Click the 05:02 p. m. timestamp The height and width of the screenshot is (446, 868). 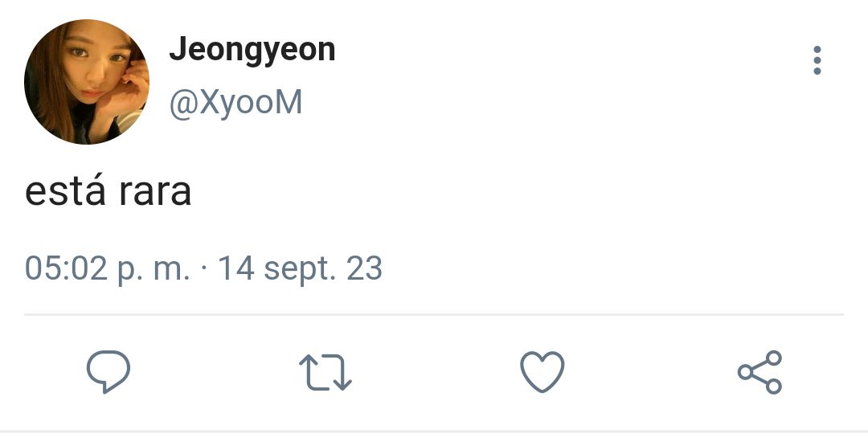point(108,269)
